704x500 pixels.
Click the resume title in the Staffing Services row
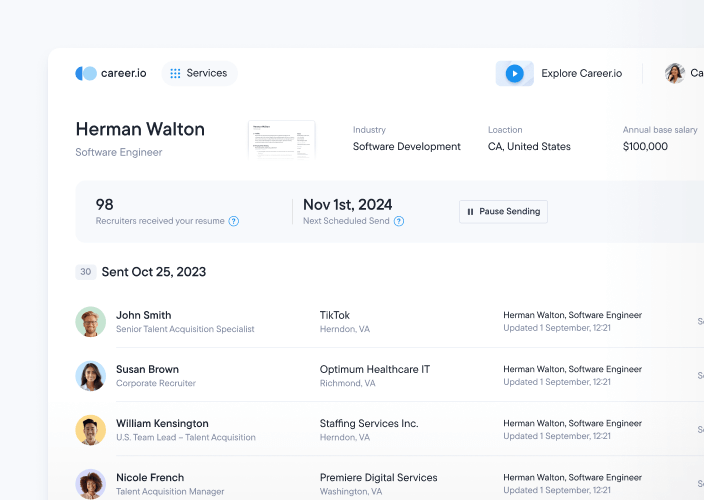click(572, 423)
